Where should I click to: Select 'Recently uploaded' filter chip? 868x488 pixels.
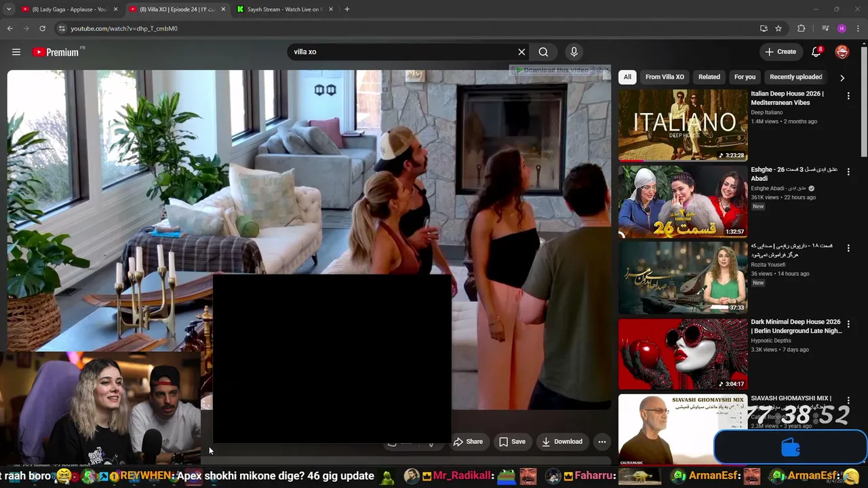click(x=795, y=77)
